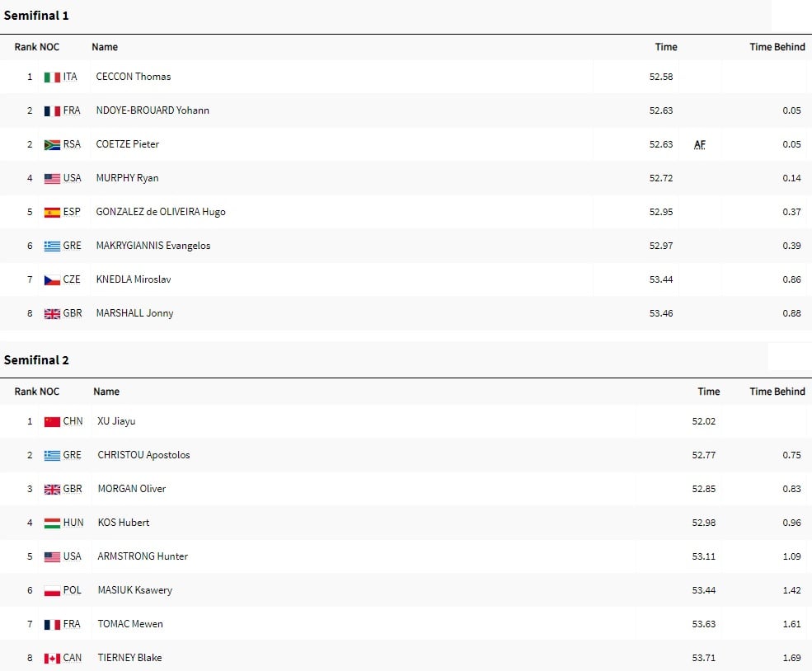Click the USA flag in the MURPHY Ryan row
The width and height of the screenshot is (812, 671).
click(x=52, y=179)
